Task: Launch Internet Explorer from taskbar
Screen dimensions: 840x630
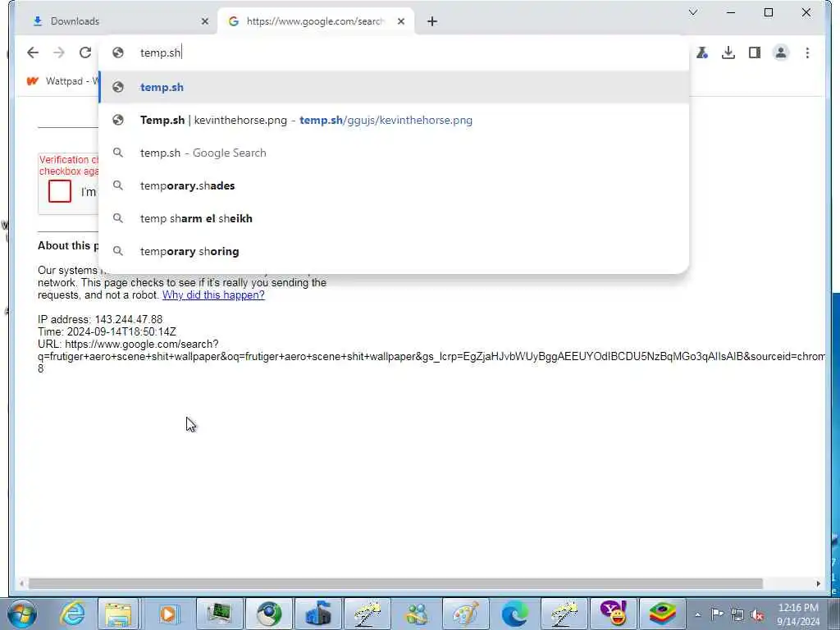Action: 72,614
